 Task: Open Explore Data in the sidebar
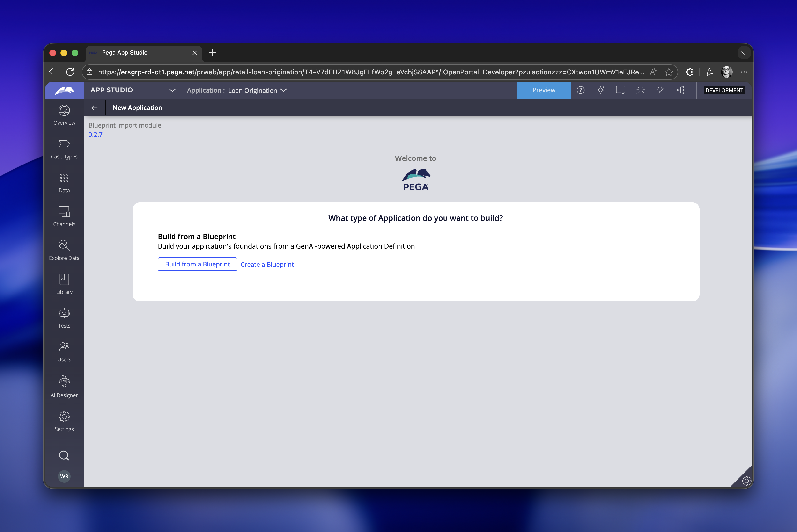coord(64,250)
